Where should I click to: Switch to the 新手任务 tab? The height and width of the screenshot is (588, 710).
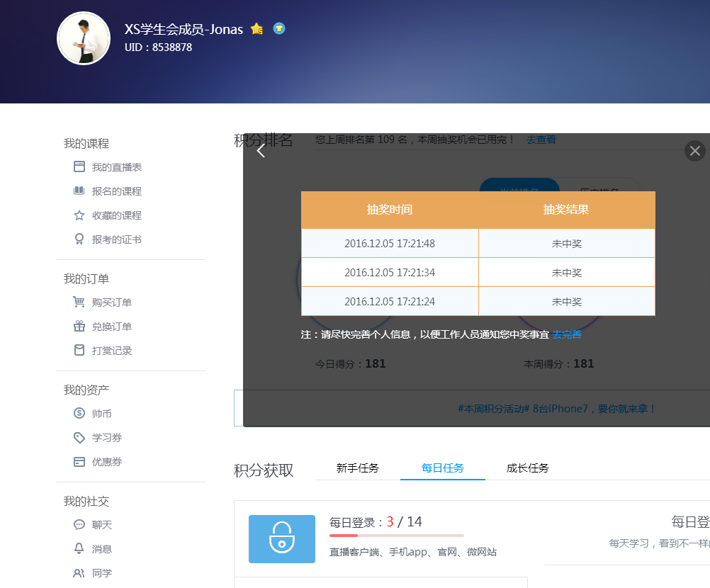point(358,468)
